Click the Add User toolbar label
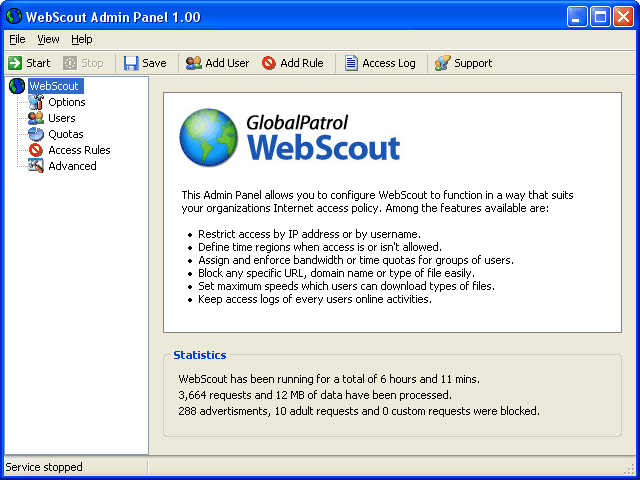This screenshot has height=480, width=640. tap(227, 63)
